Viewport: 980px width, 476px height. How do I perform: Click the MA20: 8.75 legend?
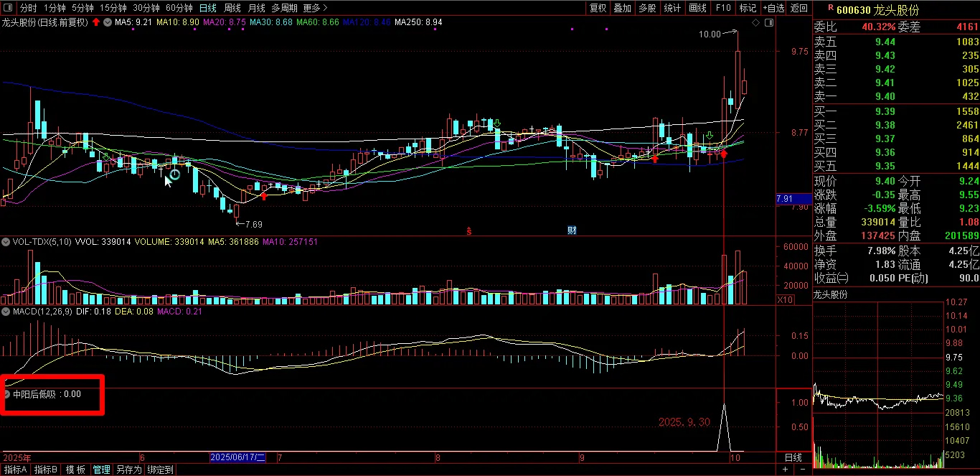(x=225, y=23)
